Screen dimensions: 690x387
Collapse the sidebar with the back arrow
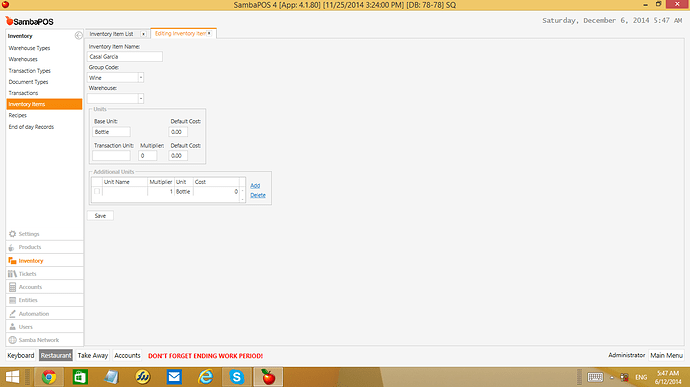(x=78, y=36)
